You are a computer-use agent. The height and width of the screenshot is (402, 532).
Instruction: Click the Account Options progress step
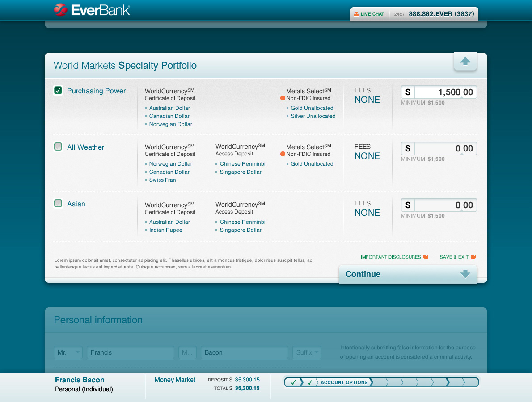[344, 382]
